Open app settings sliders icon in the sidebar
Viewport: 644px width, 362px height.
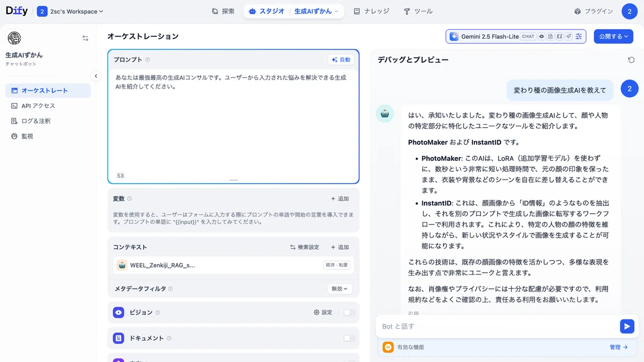(x=85, y=38)
